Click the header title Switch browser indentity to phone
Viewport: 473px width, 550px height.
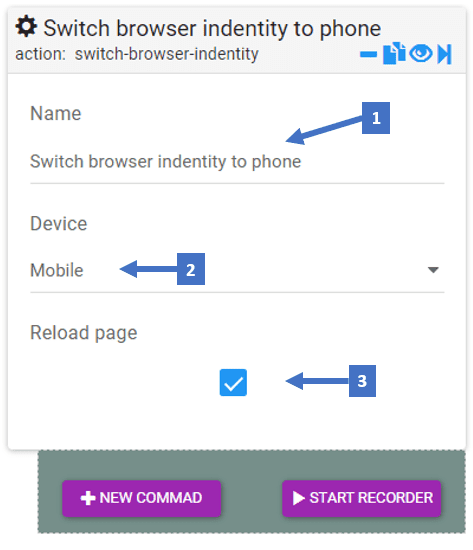(x=212, y=28)
